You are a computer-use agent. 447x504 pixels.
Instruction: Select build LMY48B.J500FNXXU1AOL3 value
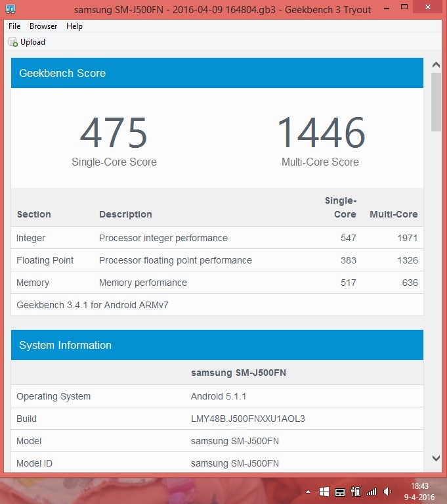tap(248, 419)
